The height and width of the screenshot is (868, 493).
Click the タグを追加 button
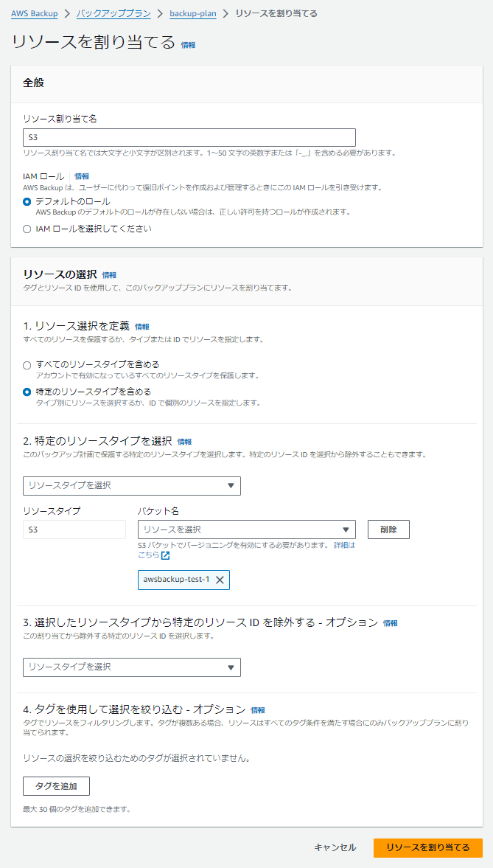55,786
